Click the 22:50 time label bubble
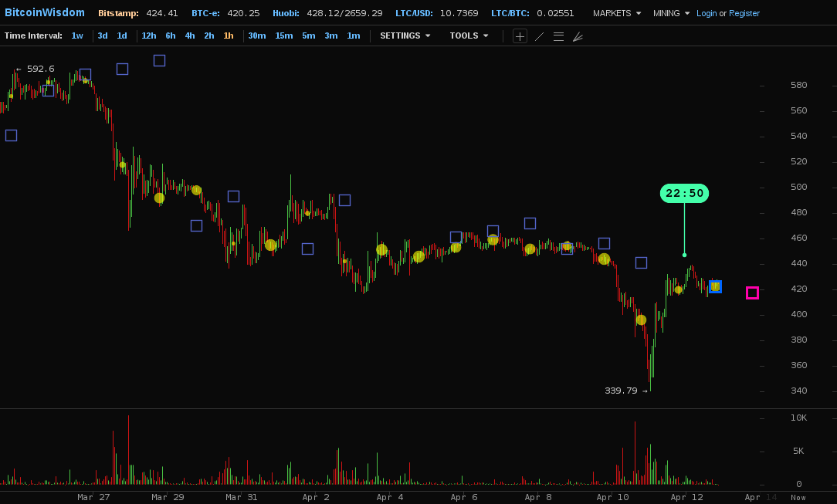Screen dimensions: 837x504 coord(684,194)
